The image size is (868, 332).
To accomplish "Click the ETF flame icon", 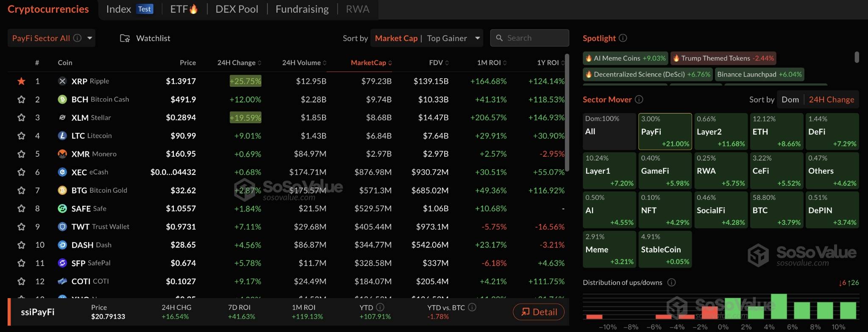I will [x=193, y=9].
